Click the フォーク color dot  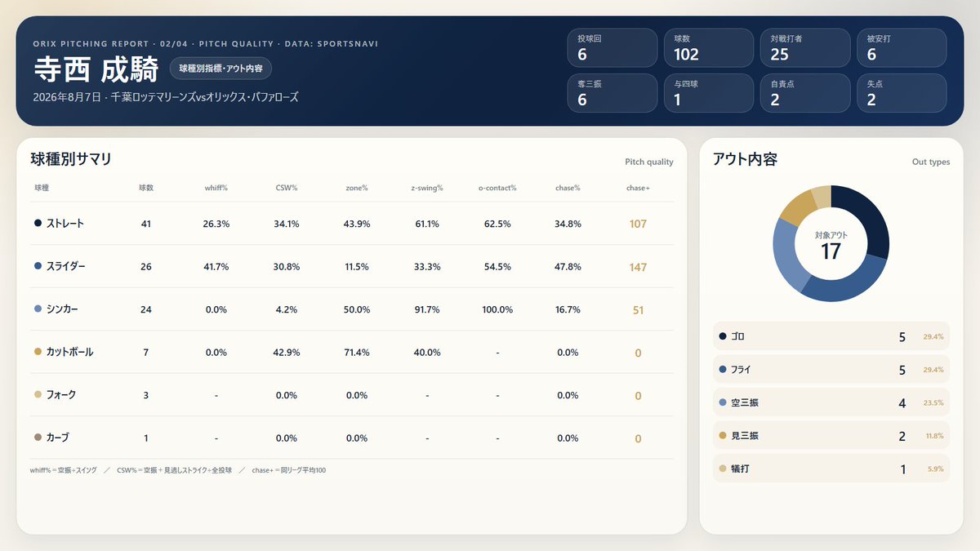(38, 395)
